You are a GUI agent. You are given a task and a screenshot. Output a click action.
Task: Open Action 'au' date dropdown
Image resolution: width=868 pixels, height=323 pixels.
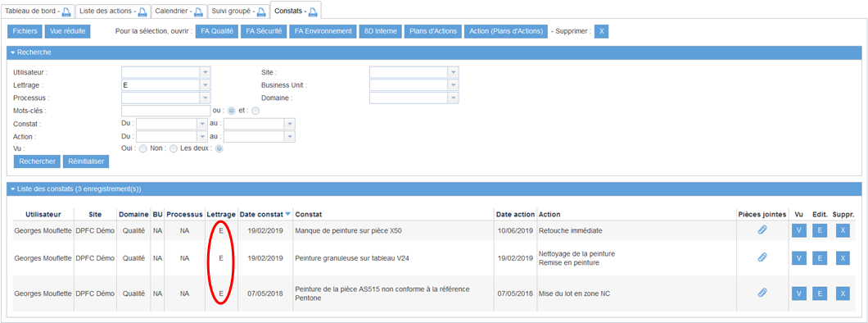coord(290,136)
